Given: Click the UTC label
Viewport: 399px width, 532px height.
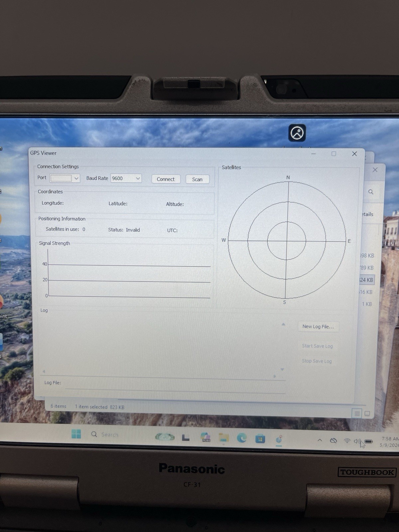Looking at the screenshot, I should click(x=172, y=230).
